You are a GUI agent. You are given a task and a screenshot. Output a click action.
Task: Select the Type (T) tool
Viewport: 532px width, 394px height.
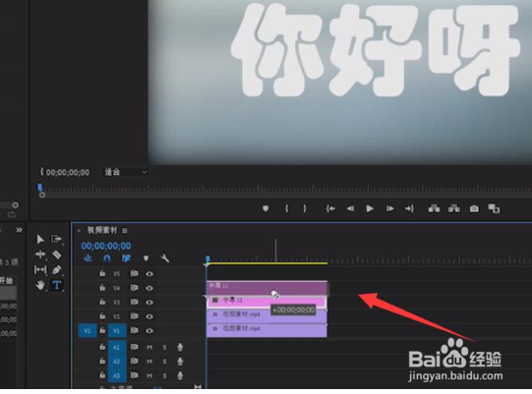tap(57, 285)
